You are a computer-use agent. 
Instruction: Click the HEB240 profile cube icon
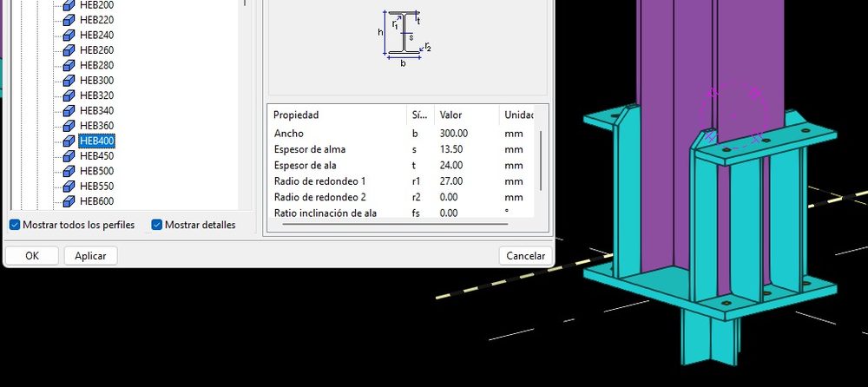(x=69, y=35)
